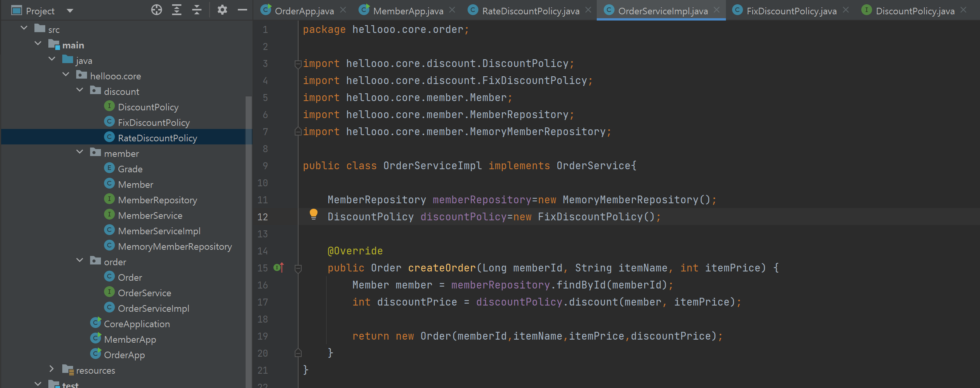The height and width of the screenshot is (388, 980).
Task: Hide the Project tool window
Action: click(242, 10)
